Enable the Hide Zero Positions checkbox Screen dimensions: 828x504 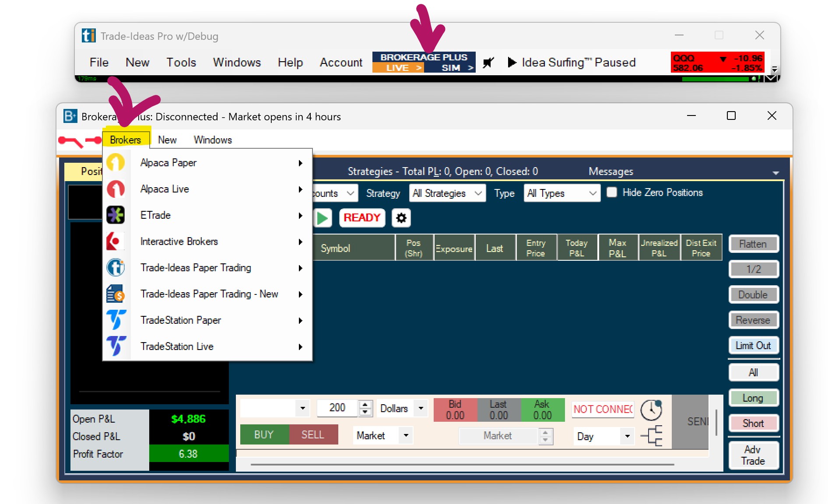(612, 192)
